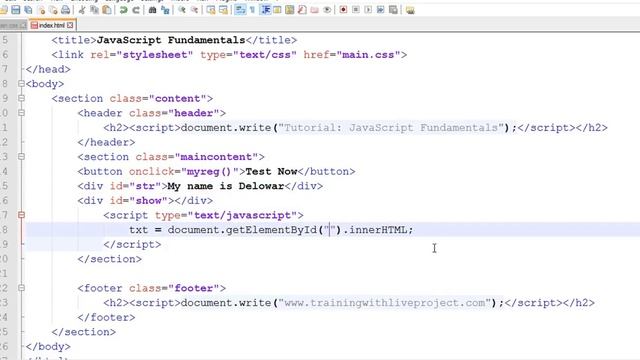Click the class value maincontent
This screenshot has height=360, width=640.
[x=216, y=157]
